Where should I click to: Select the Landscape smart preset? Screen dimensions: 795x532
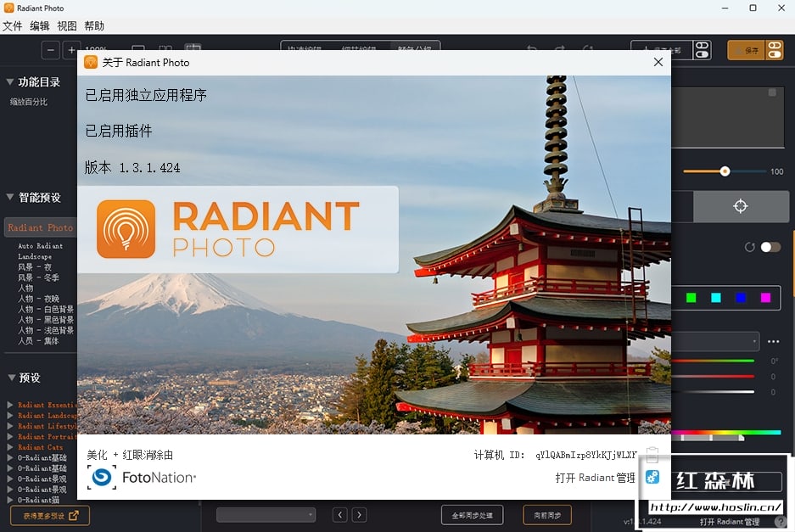point(35,256)
